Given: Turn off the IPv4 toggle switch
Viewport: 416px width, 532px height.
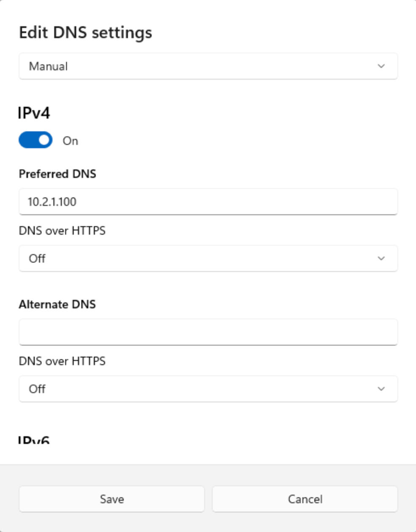Looking at the screenshot, I should click(x=36, y=140).
